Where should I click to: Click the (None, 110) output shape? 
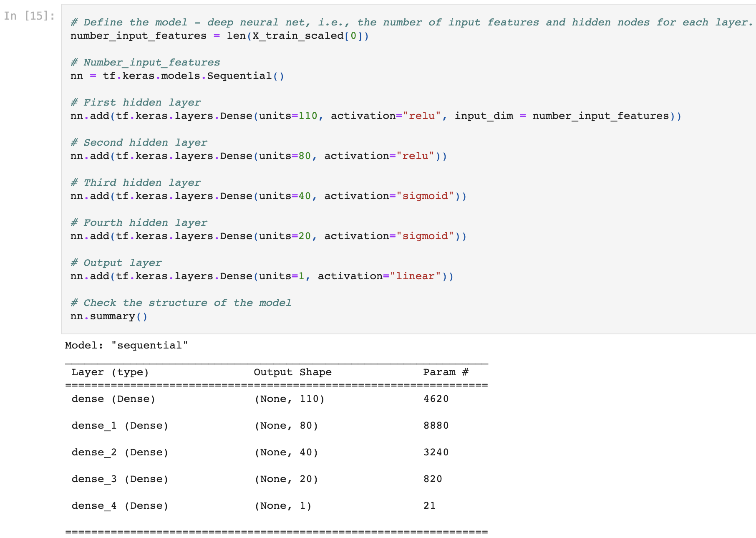point(290,399)
